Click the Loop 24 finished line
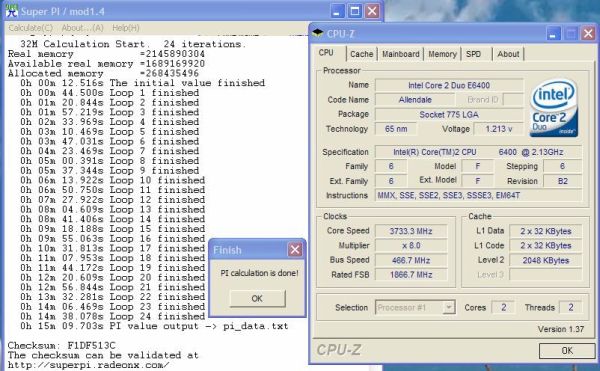This screenshot has height=371, width=600. pos(113,316)
